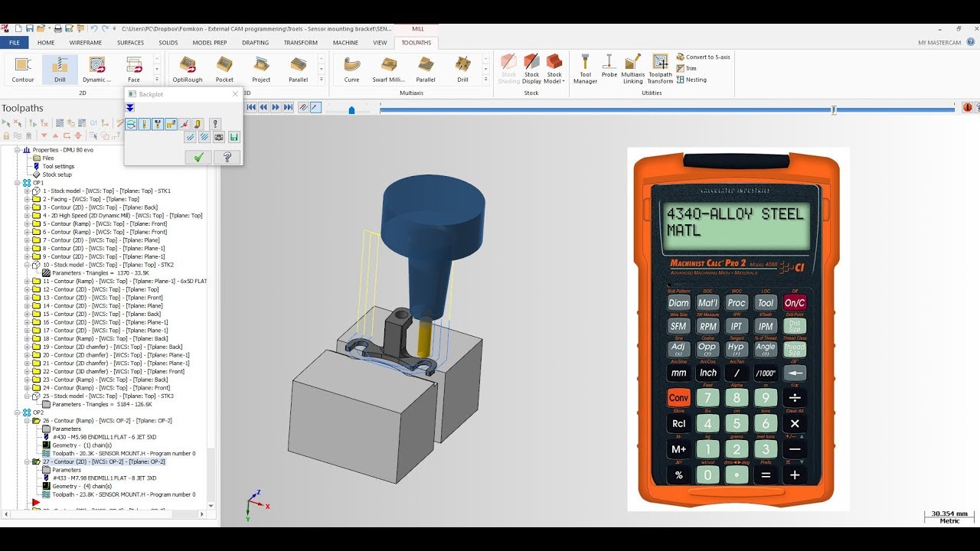
Task: Collapse operation 26 - Contour (Ramp)
Action: 27,421
